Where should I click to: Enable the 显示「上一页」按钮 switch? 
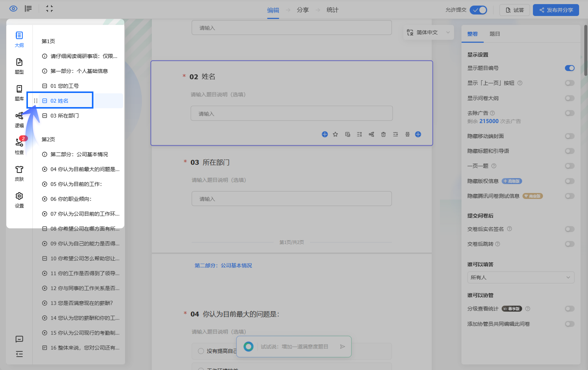point(569,83)
